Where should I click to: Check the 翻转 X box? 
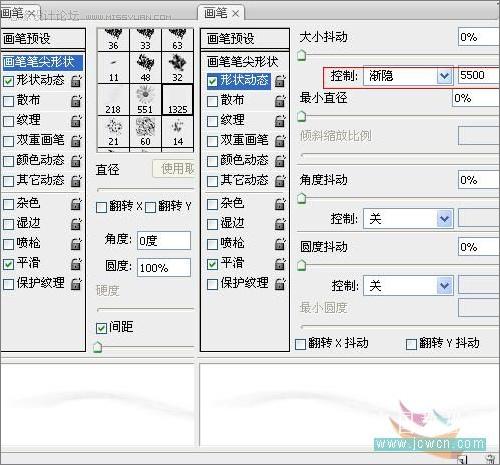101,207
